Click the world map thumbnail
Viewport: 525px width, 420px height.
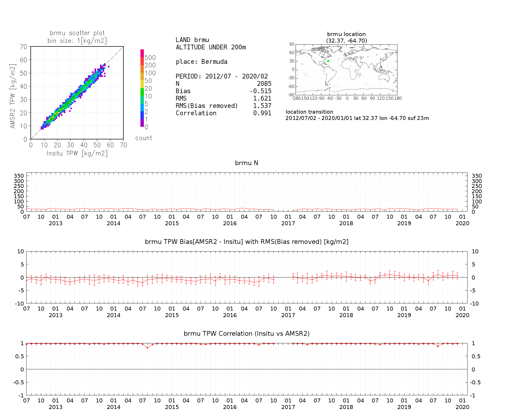[346, 70]
